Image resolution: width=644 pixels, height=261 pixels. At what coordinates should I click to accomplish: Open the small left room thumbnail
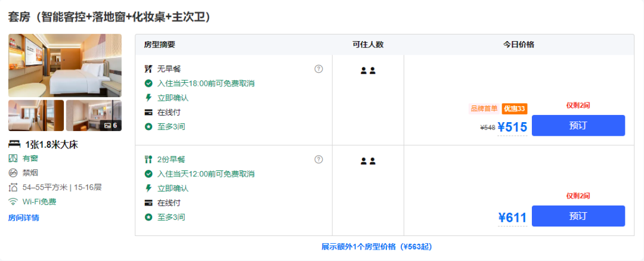[x=36, y=116]
